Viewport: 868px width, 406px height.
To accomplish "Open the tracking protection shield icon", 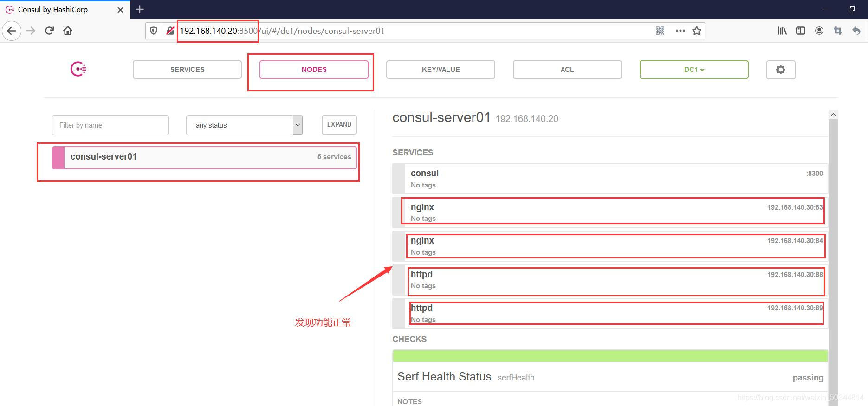I will (154, 31).
